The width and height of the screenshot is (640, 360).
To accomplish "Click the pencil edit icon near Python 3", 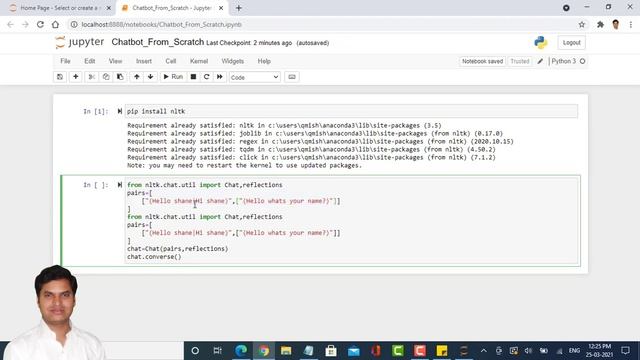I will [x=540, y=61].
